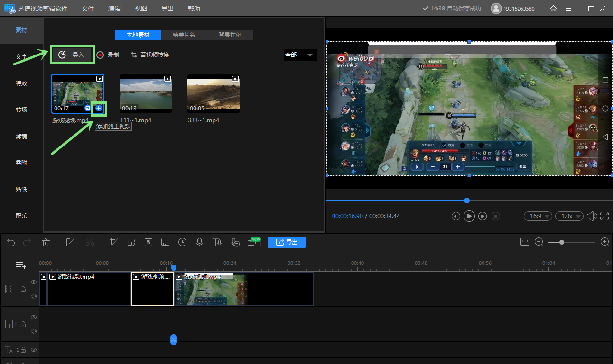The width and height of the screenshot is (613, 364).
Task: Click the timeline zoom slider handle
Action: pyautogui.click(x=562, y=242)
